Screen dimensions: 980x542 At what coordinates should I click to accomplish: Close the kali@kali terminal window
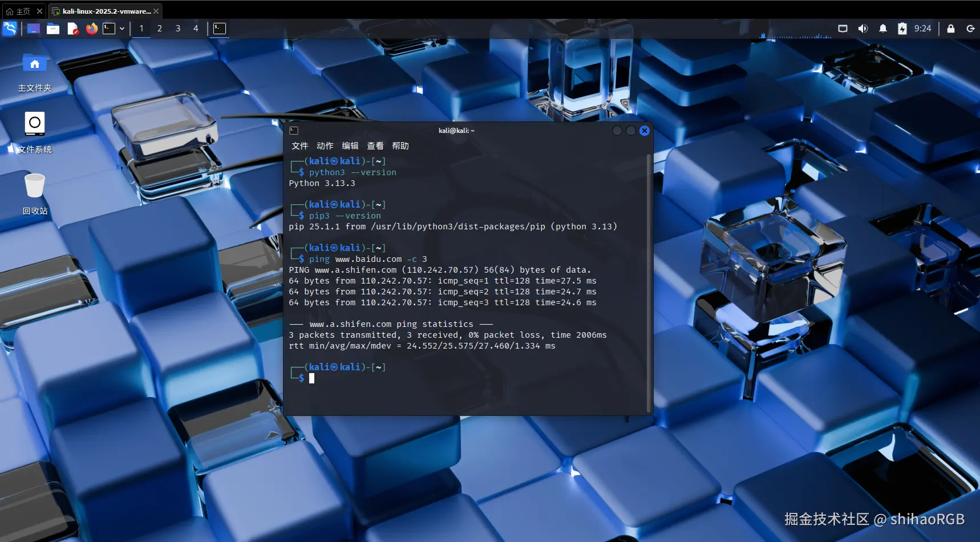644,131
